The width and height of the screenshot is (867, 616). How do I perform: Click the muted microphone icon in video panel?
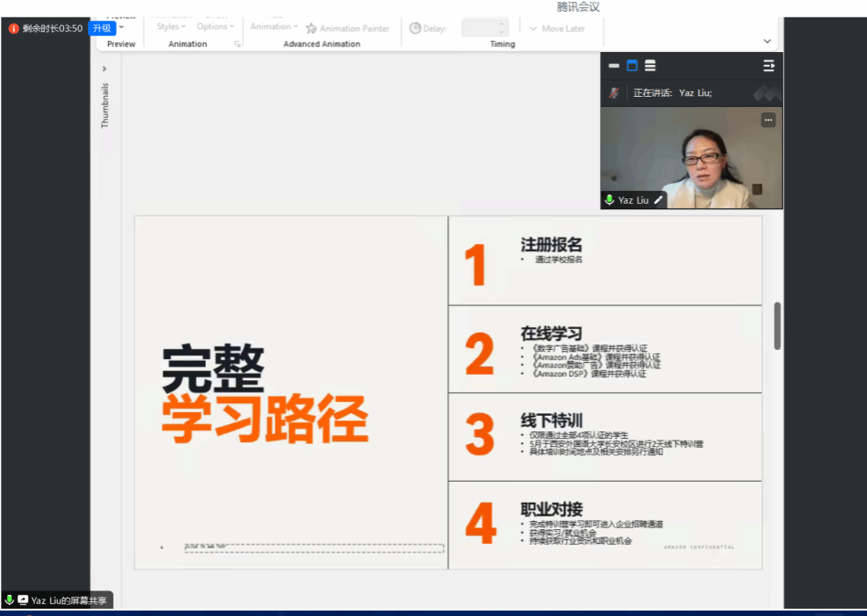coord(615,92)
